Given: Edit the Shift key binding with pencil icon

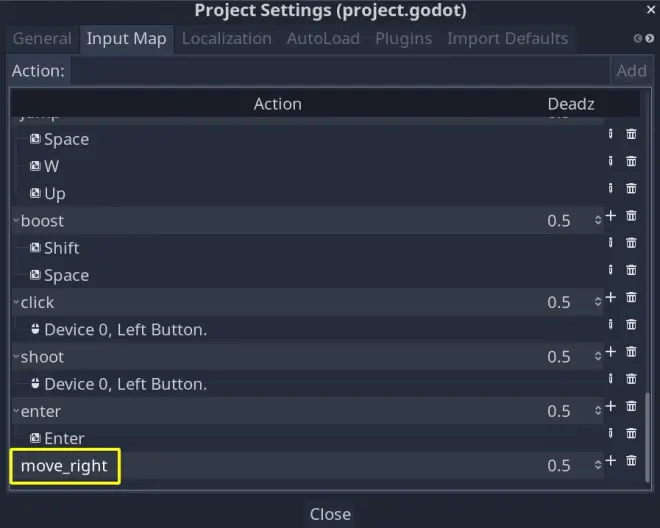Looking at the screenshot, I should [x=611, y=243].
